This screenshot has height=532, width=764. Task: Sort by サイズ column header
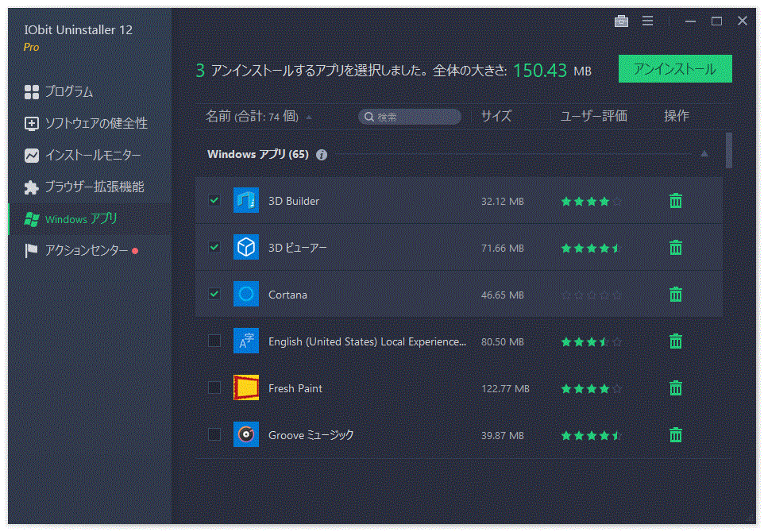click(496, 116)
